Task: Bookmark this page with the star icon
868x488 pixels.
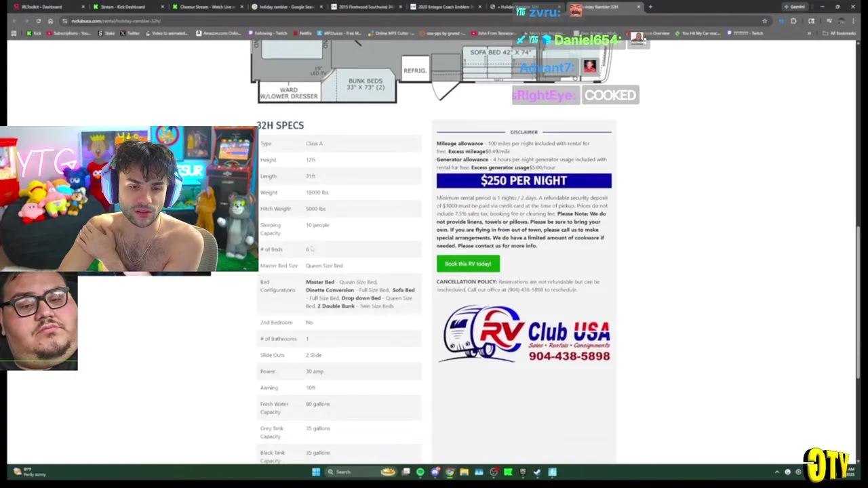Action: (765, 21)
